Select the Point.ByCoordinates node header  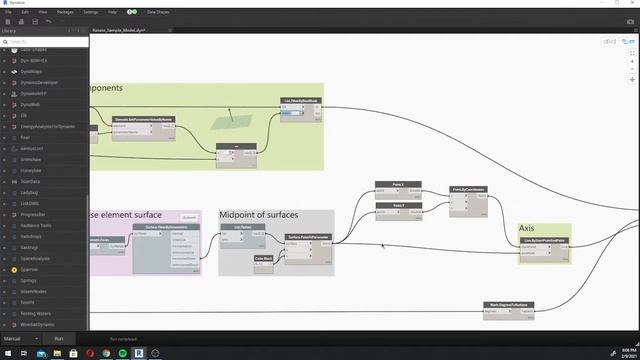pyautogui.click(x=469, y=189)
